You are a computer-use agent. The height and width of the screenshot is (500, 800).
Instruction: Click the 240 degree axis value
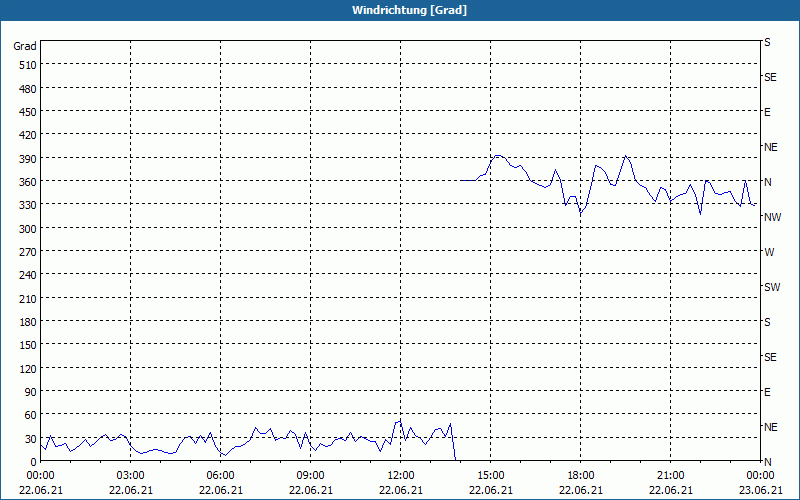tap(28, 276)
